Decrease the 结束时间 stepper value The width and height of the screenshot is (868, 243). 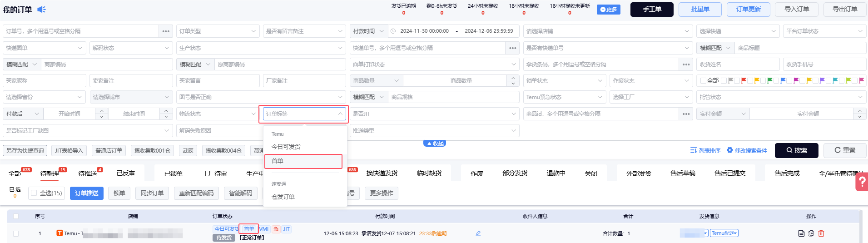click(166, 117)
